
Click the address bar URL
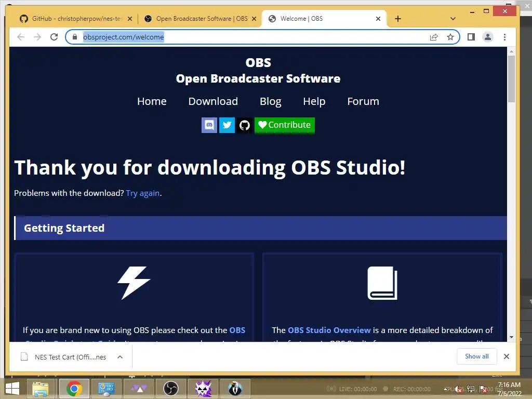point(124,37)
